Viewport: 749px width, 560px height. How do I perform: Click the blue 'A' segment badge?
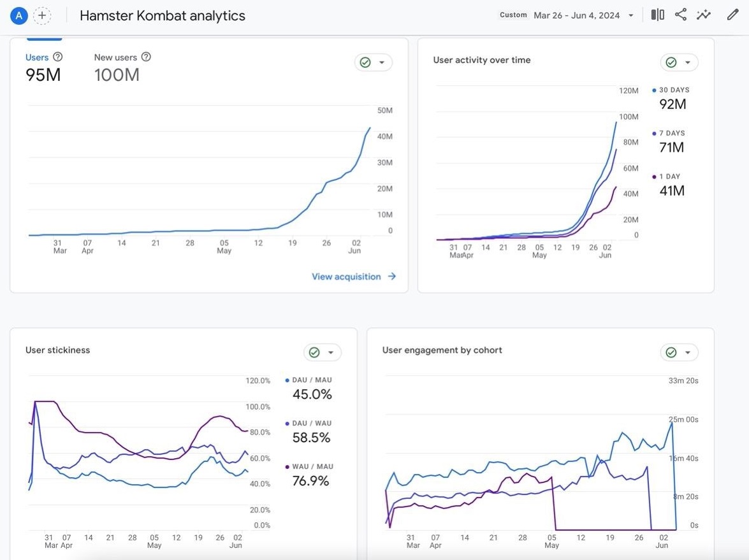[x=19, y=16]
